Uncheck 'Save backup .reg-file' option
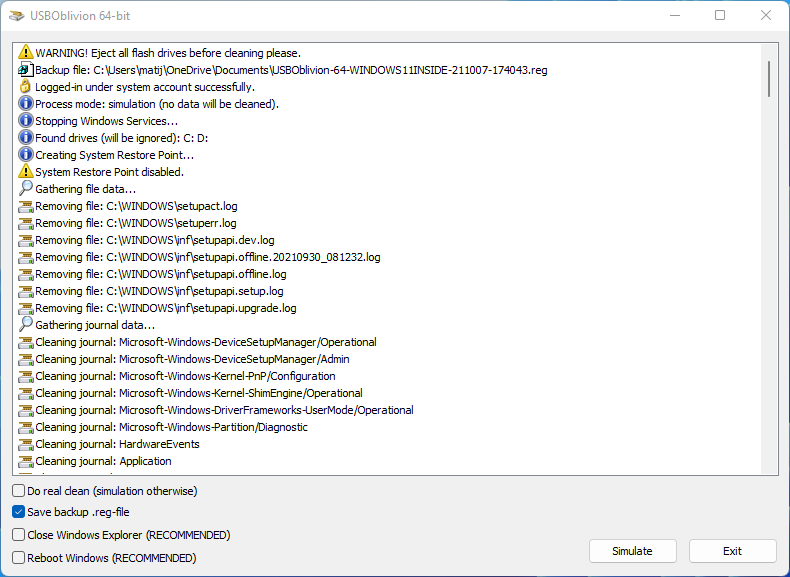 [19, 512]
